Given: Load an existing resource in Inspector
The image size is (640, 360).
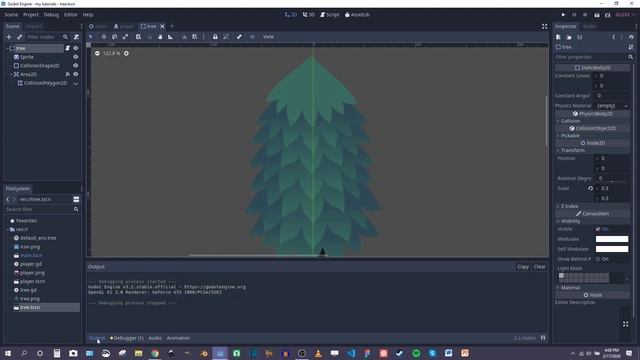Looking at the screenshot, I should click(569, 37).
